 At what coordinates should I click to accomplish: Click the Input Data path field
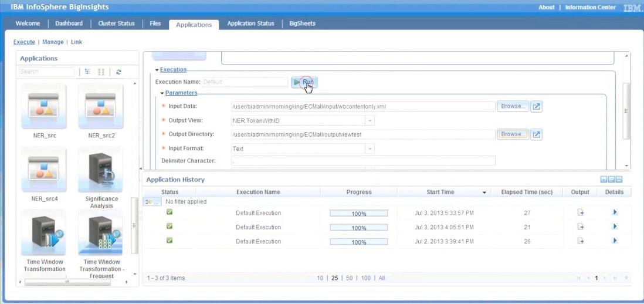(x=363, y=106)
